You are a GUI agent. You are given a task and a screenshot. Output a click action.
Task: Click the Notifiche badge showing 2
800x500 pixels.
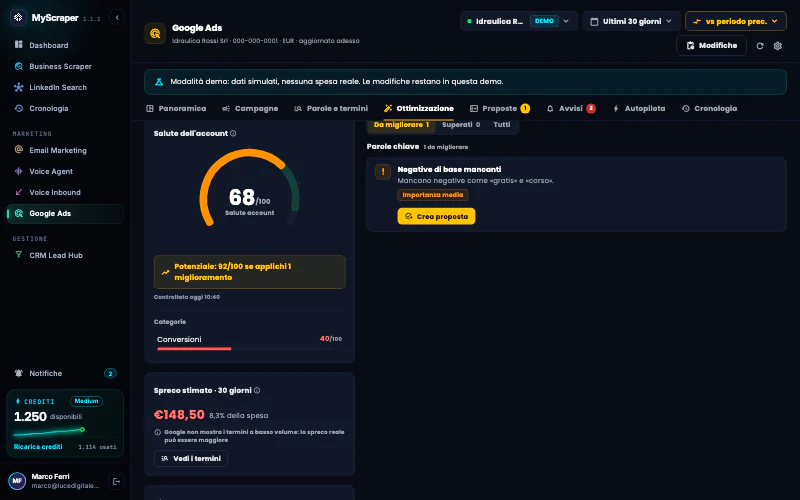click(110, 373)
